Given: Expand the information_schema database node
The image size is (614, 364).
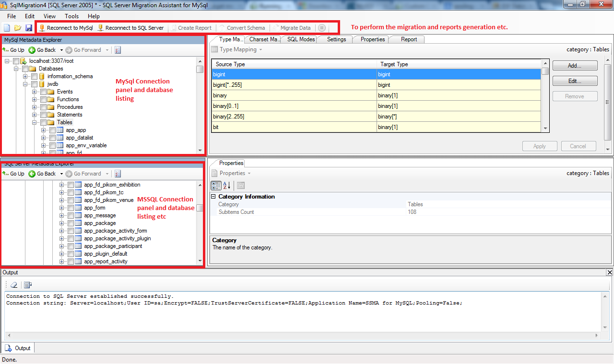Looking at the screenshot, I should click(25, 76).
